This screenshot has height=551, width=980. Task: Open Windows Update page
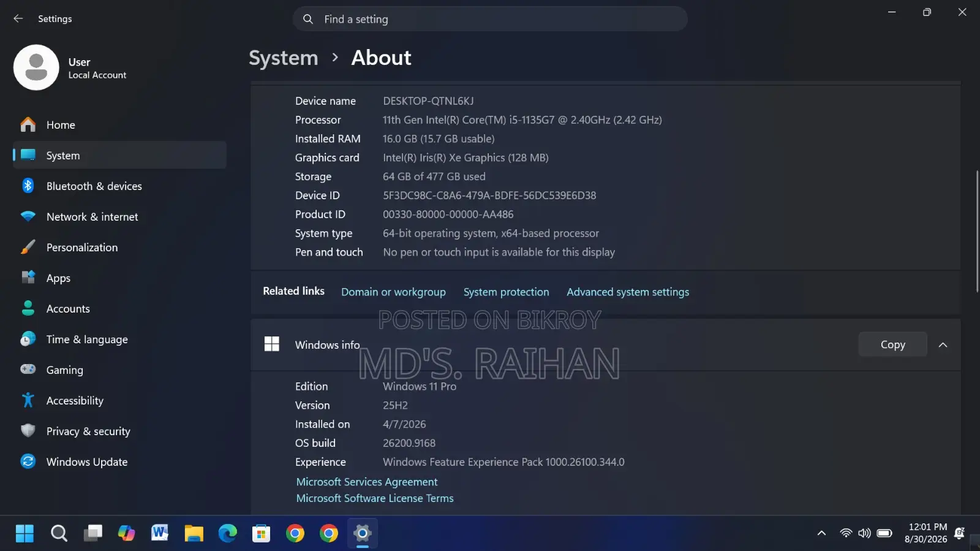click(120, 462)
